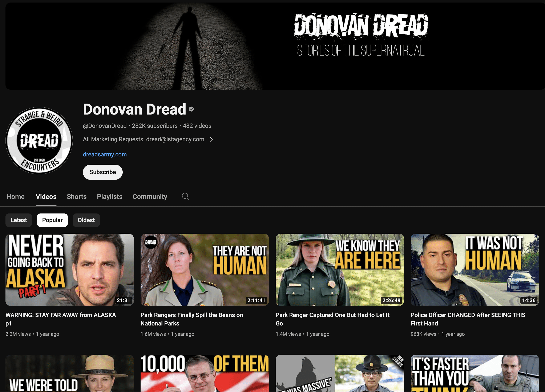Sort videos by Oldest
Viewport: 545px width, 392px height.
pos(86,220)
